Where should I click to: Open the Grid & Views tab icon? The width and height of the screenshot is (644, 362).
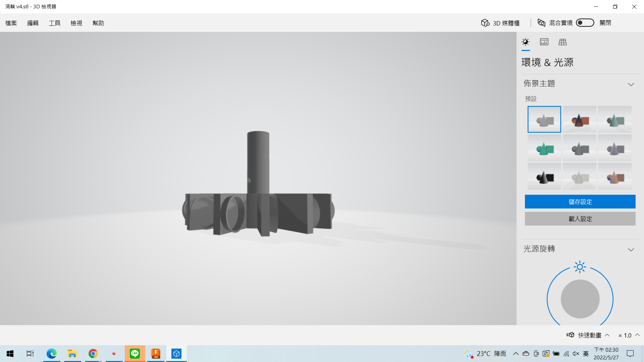(x=562, y=42)
